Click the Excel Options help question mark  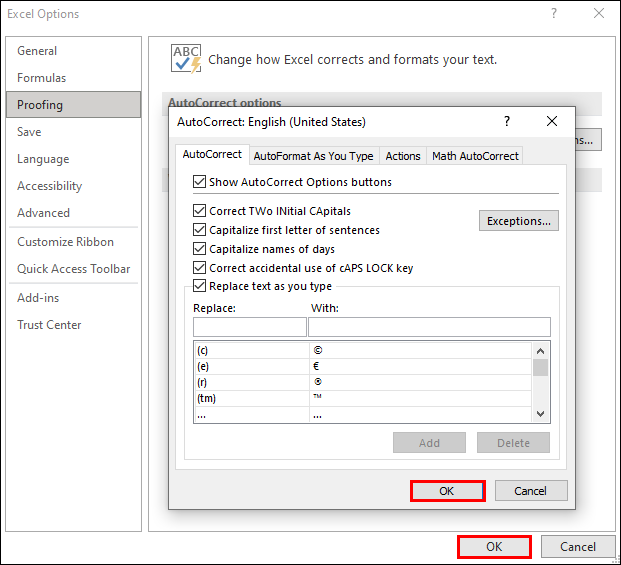[555, 14]
